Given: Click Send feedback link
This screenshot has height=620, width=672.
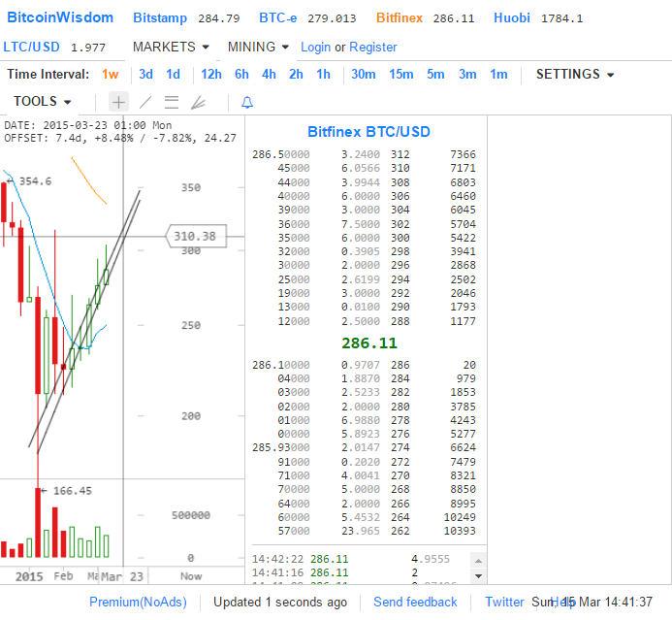Looking at the screenshot, I should click(415, 602).
